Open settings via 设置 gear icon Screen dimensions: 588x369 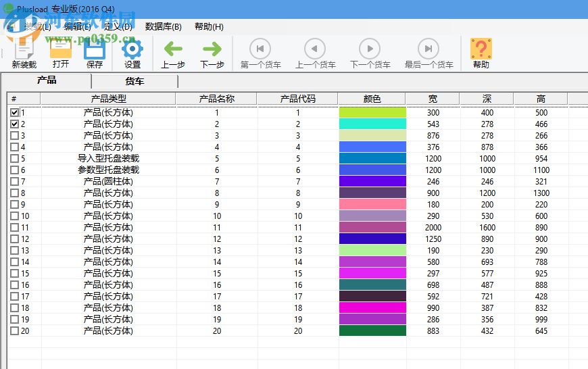[132, 53]
